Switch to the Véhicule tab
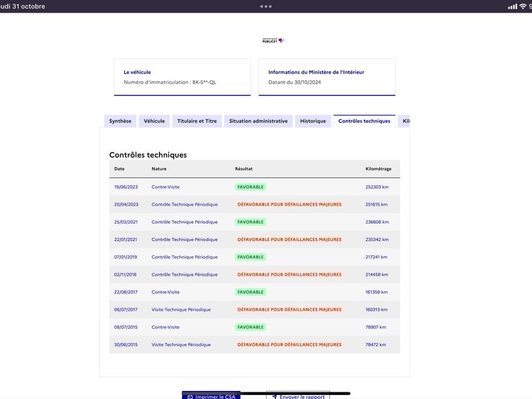The image size is (532, 399). coord(154,121)
